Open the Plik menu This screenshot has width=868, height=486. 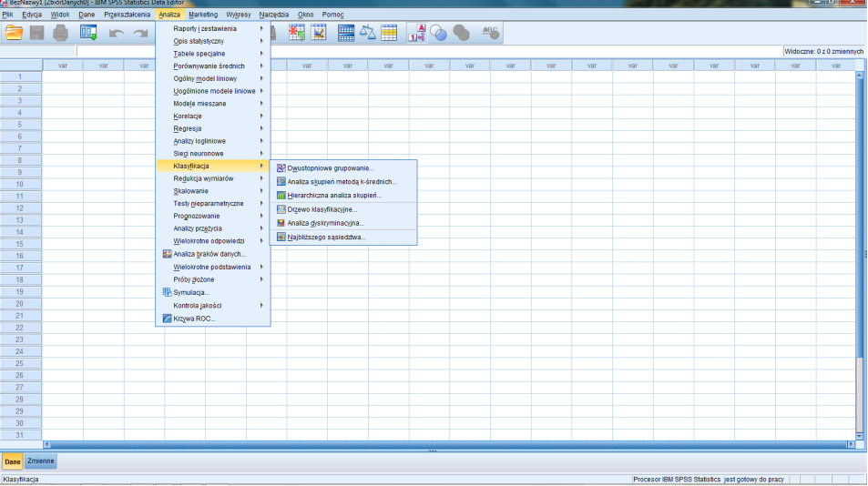point(8,15)
